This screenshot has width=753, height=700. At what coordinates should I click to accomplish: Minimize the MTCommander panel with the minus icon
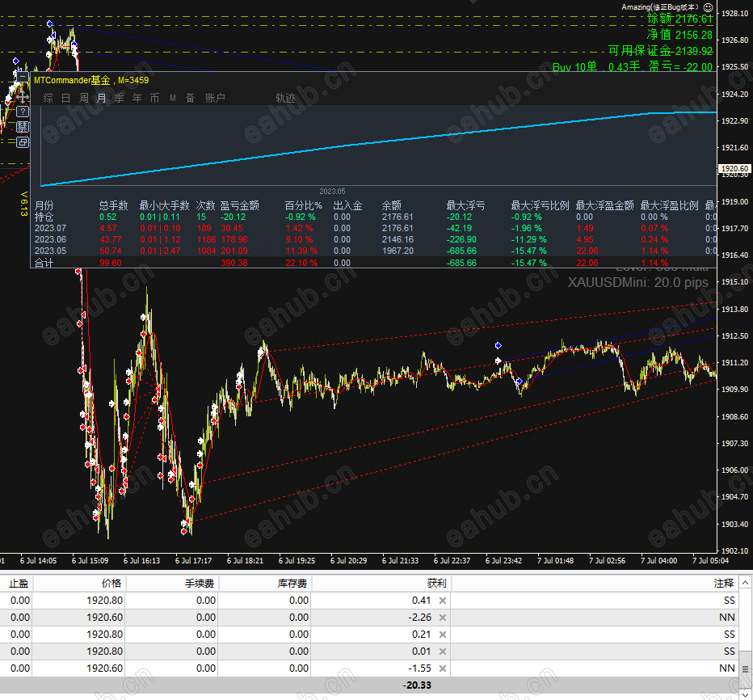click(22, 77)
